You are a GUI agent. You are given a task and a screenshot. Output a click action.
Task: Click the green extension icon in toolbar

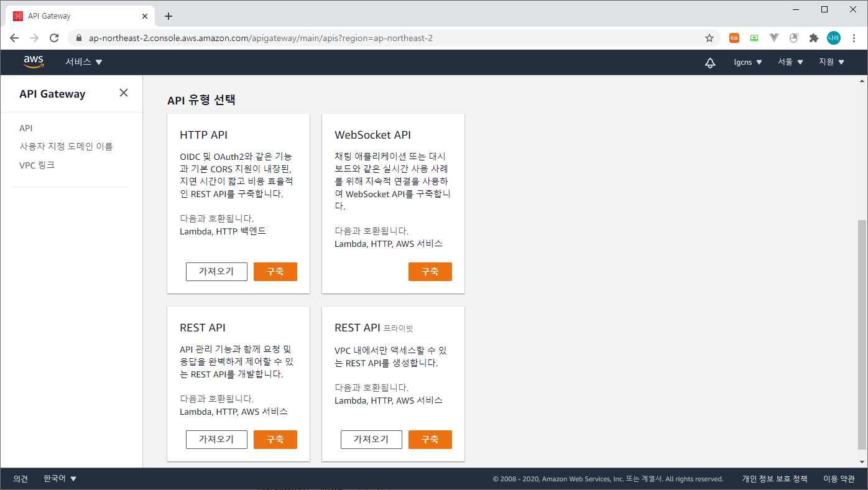coord(754,38)
